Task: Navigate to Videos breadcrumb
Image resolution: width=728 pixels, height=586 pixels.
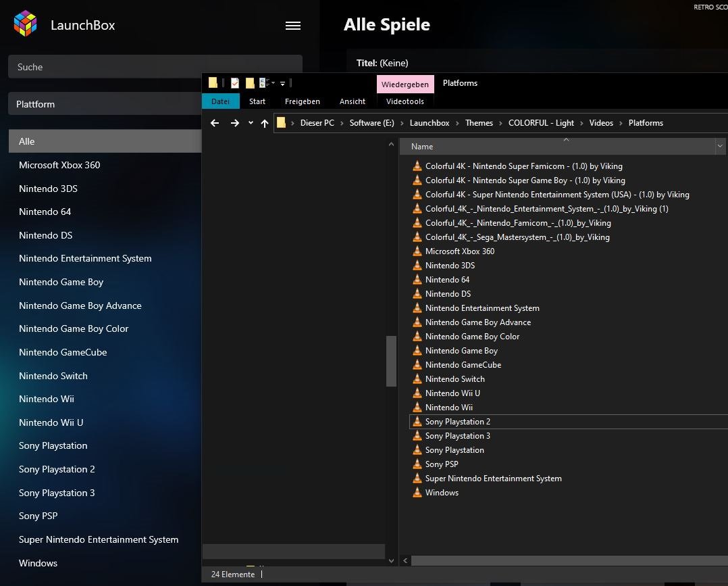Action: [x=601, y=123]
